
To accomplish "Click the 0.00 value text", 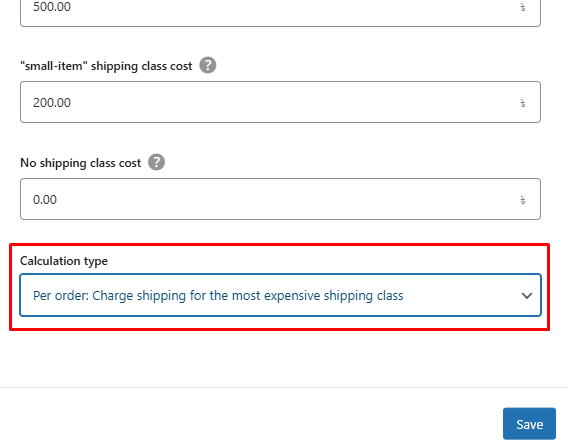I will (x=45, y=200).
